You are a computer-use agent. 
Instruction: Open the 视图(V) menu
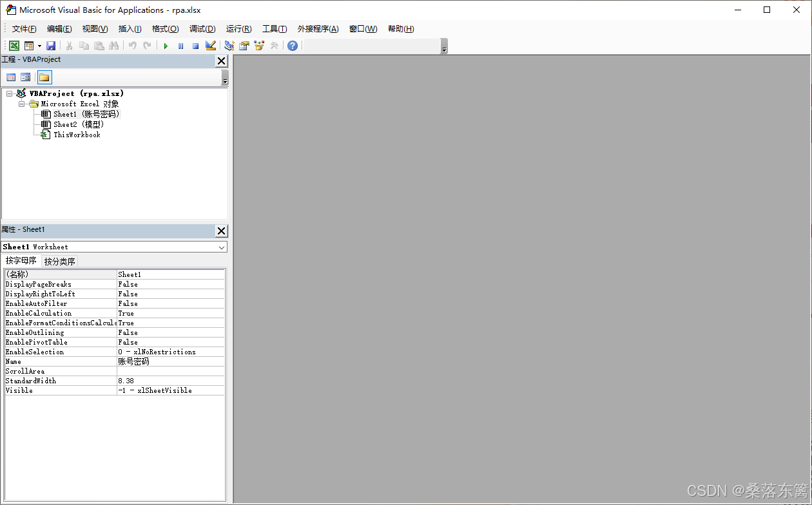(95, 29)
